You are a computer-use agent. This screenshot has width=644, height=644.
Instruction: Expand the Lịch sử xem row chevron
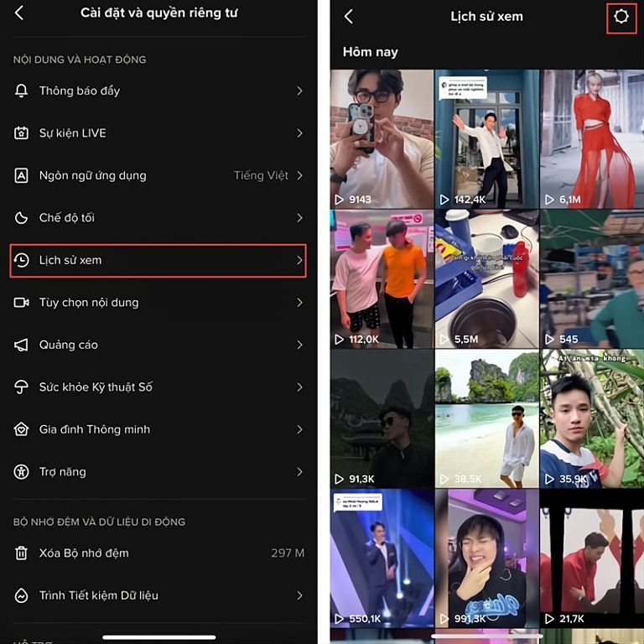pyautogui.click(x=299, y=261)
